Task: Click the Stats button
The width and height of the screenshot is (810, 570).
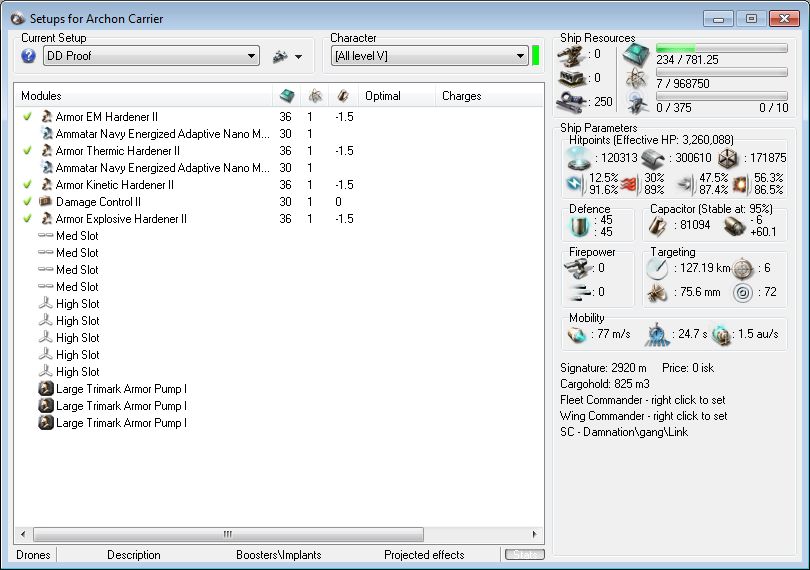Action: pos(524,555)
